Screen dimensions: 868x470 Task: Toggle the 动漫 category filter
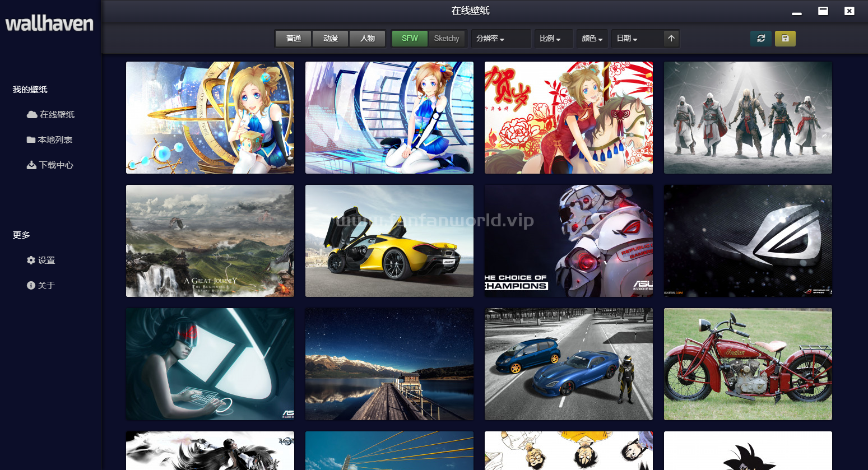point(331,38)
